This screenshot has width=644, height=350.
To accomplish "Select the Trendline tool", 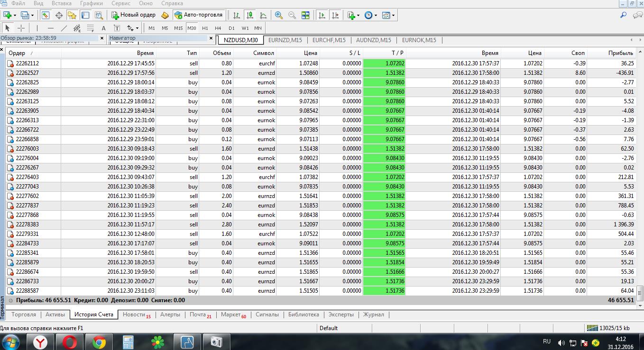I will [64, 28].
